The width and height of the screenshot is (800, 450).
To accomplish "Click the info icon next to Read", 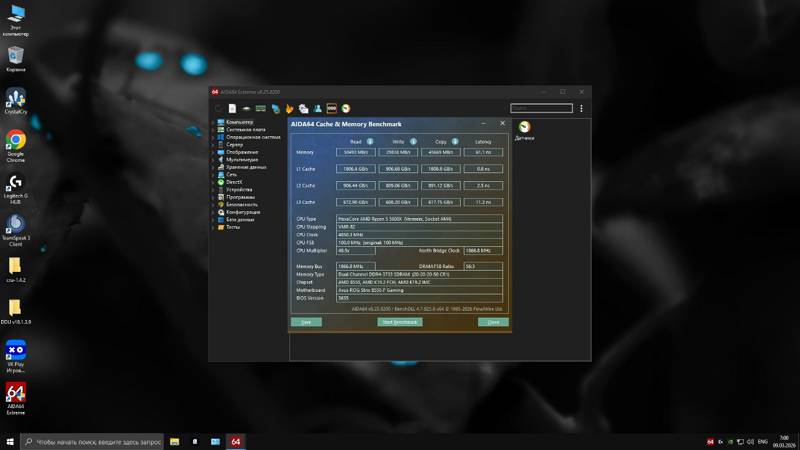I will click(370, 141).
